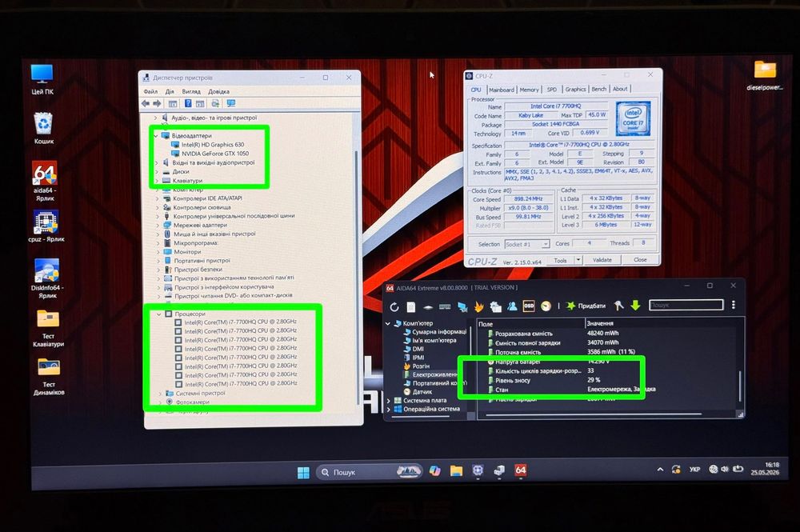800x532 pixels.
Task: Select the DiskInfo64 shortcut on the desktop
Action: coord(47,278)
